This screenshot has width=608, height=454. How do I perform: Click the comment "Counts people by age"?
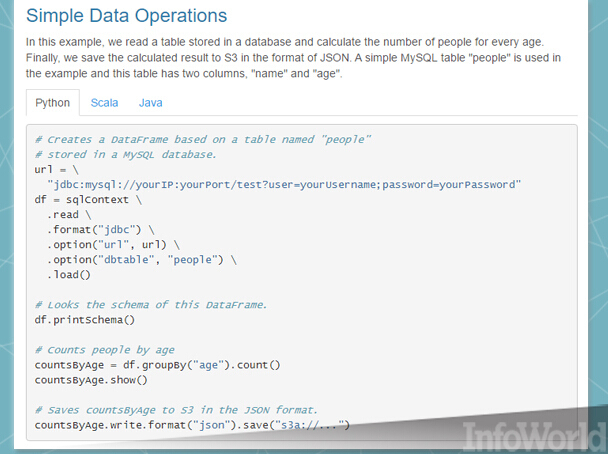(105, 350)
